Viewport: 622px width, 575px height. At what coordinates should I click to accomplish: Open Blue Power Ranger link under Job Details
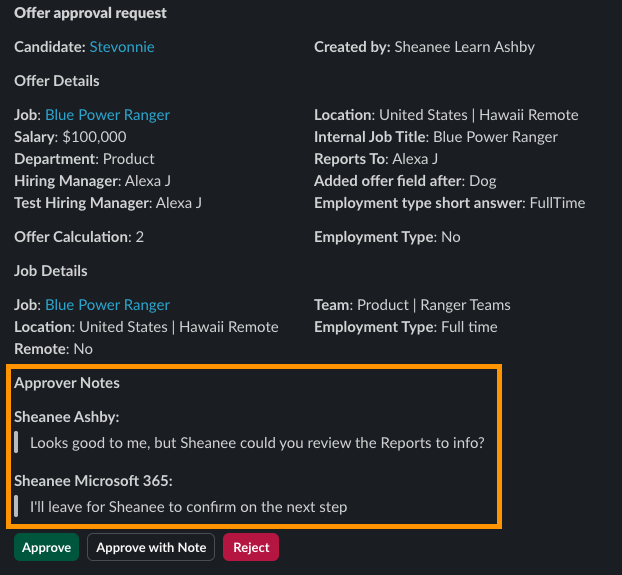coord(107,305)
